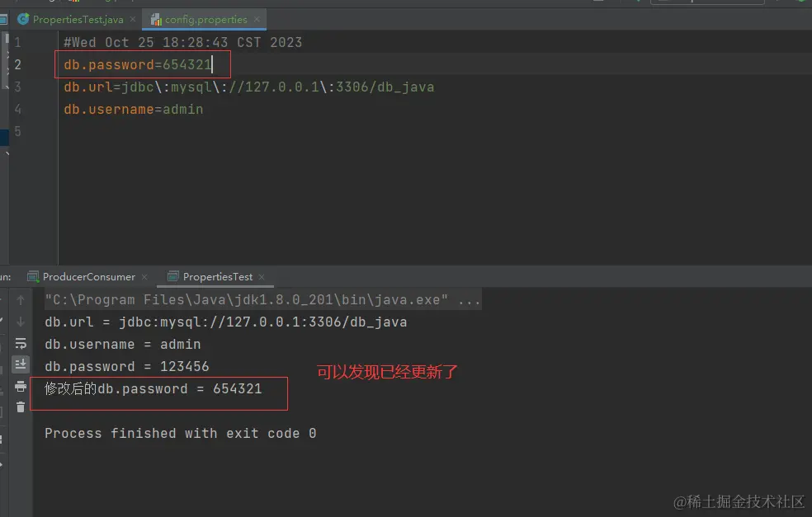Click line number 3 in the gutter
Screen dimensions: 812x517
click(17, 87)
